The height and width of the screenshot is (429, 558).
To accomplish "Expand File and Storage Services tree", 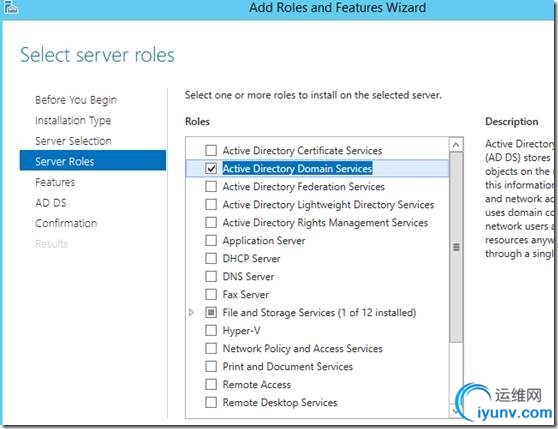I will 191,313.
